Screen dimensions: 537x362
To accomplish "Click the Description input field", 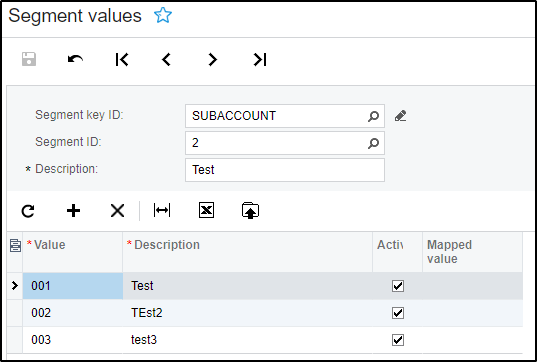I will (x=285, y=170).
